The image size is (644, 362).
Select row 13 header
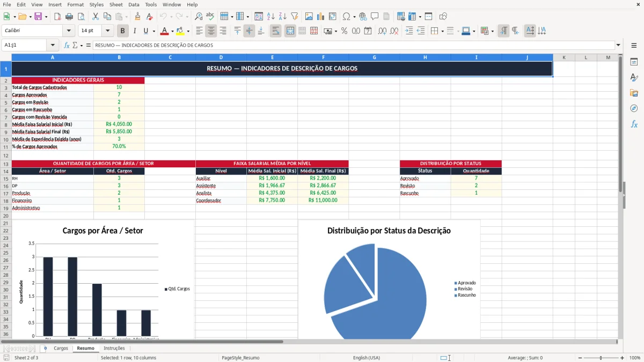(5, 164)
